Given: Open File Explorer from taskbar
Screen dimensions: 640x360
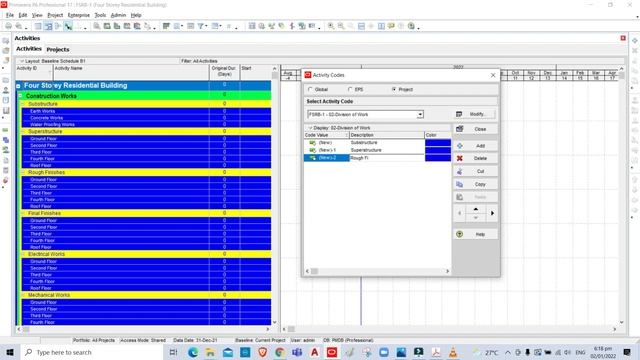Looking at the screenshot, I should click(x=210, y=352).
